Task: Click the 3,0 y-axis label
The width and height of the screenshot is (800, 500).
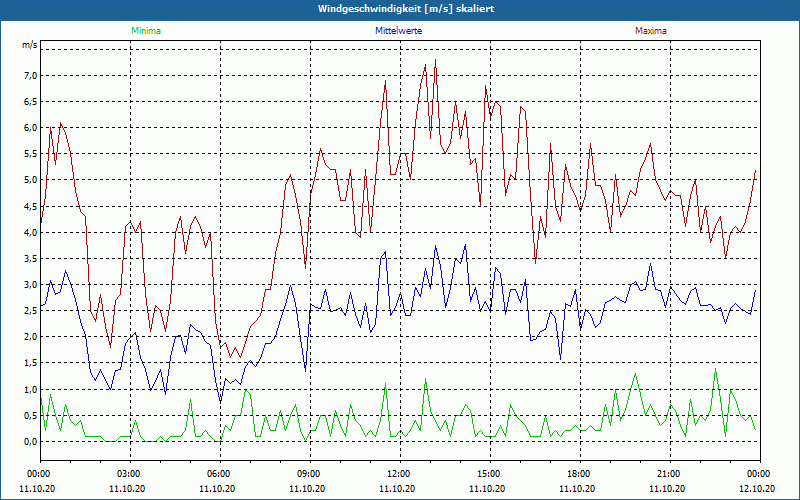Action: 30,284
